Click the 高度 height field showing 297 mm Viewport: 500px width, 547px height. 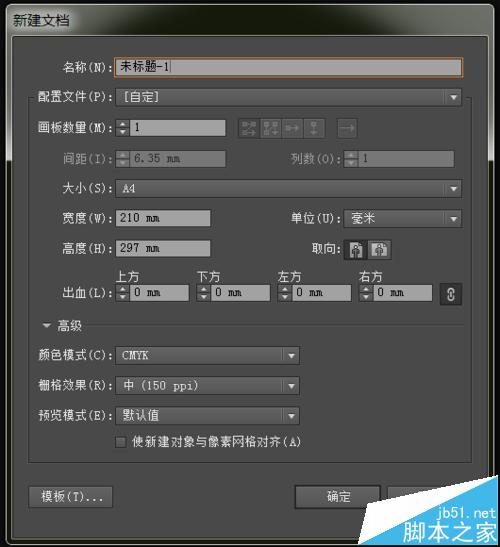click(x=163, y=248)
